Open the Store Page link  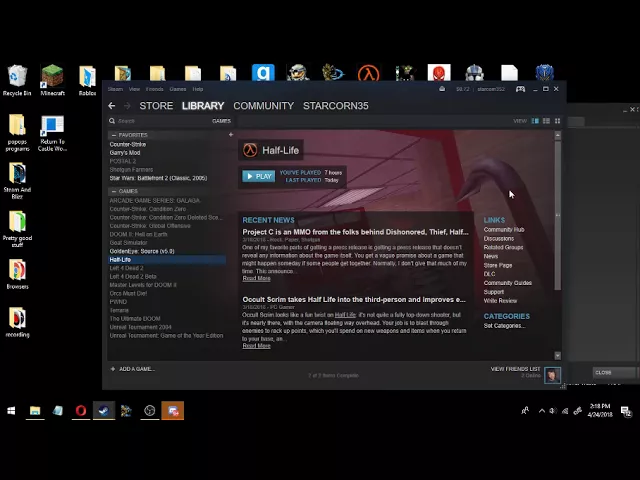(x=498, y=265)
